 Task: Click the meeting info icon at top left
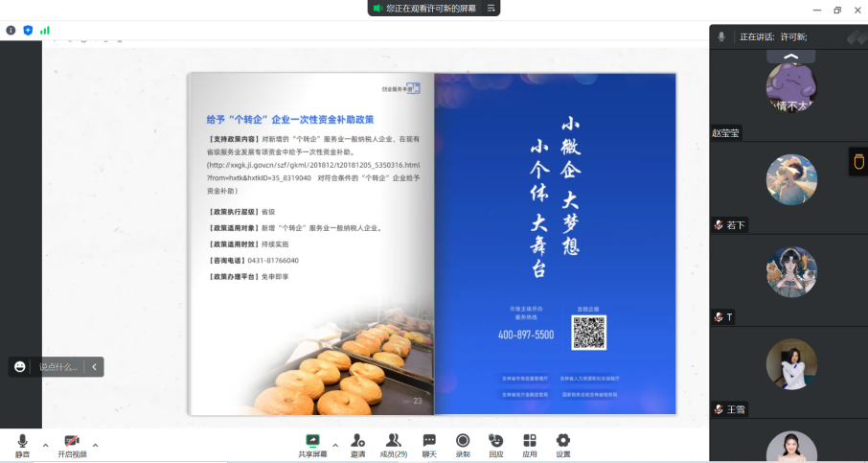pyautogui.click(x=11, y=31)
